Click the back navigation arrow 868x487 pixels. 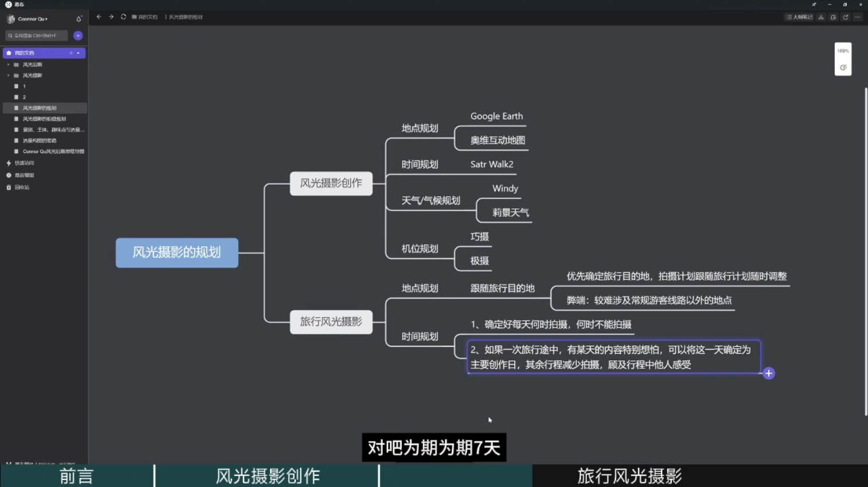(x=98, y=17)
